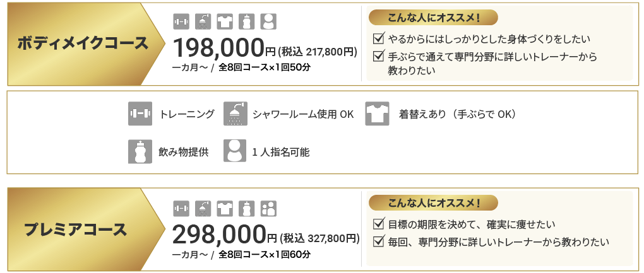Select the shirt icon beside 着替えあり label
This screenshot has width=644, height=273.
pyautogui.click(x=377, y=114)
